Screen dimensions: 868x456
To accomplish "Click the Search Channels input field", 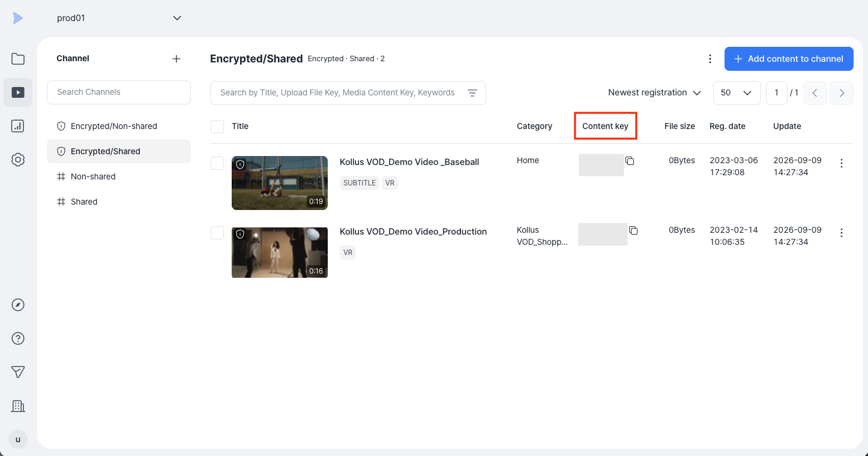I will pyautogui.click(x=119, y=92).
